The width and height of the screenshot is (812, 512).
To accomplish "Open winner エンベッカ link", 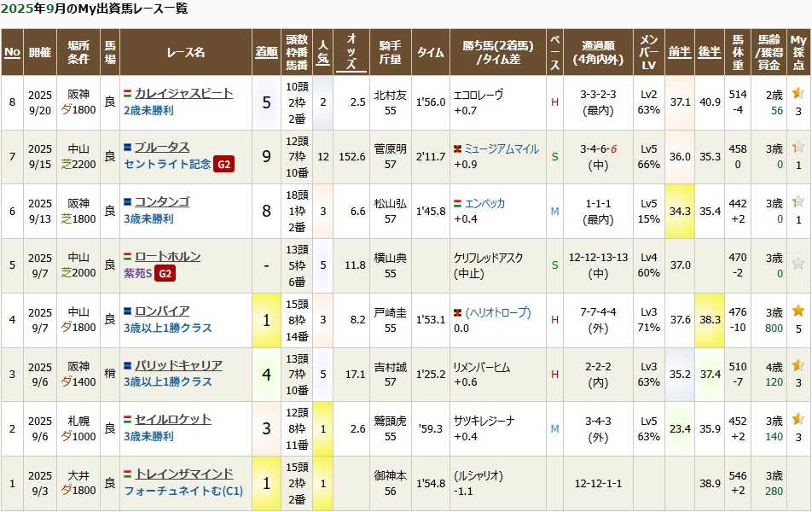I will click(484, 203).
